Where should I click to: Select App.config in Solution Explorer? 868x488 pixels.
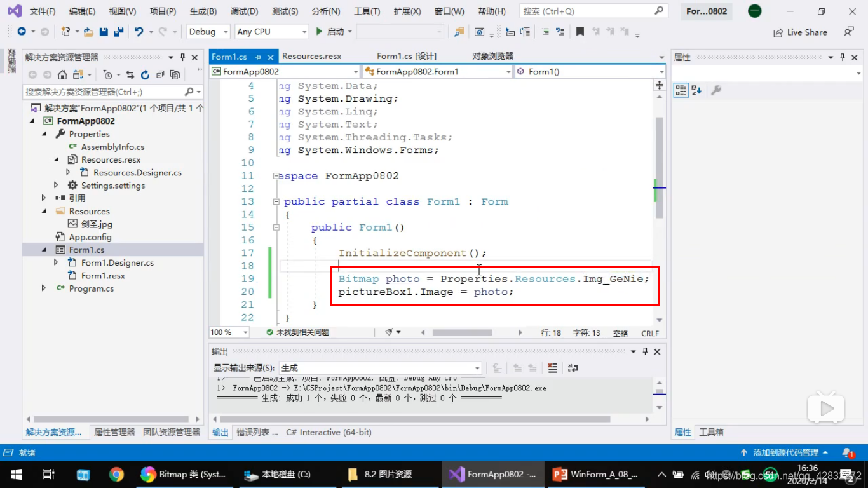pyautogui.click(x=90, y=237)
